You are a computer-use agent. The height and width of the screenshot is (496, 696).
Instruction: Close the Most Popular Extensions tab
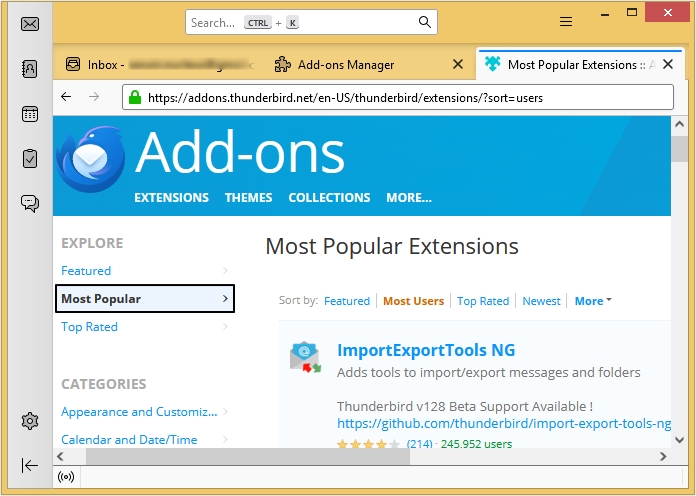(668, 64)
